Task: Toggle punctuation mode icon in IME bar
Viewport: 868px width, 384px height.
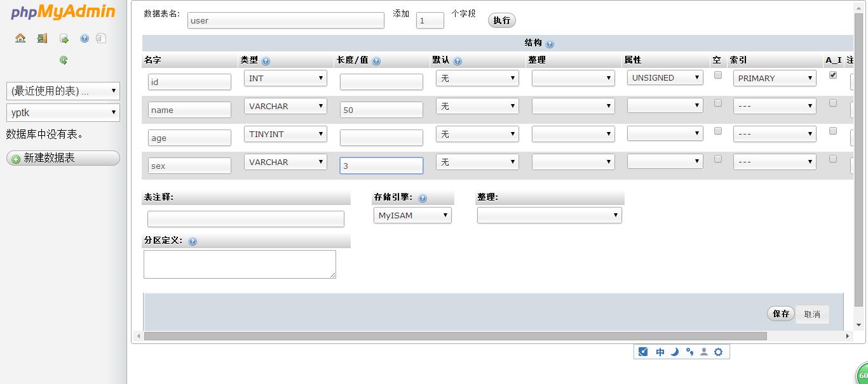Action: pos(689,352)
